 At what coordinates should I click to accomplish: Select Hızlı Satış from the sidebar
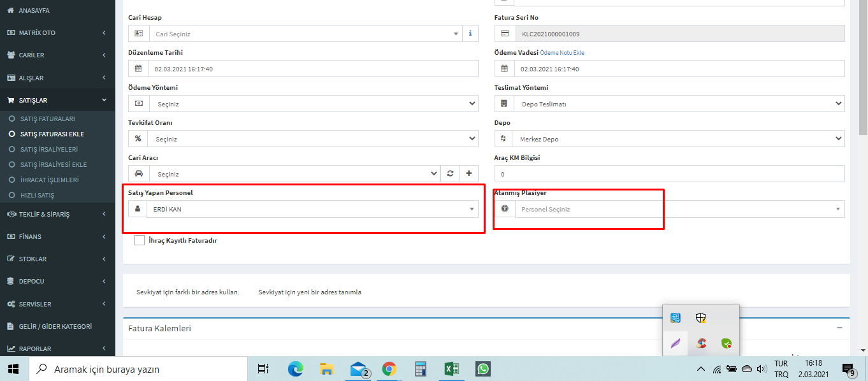point(37,195)
